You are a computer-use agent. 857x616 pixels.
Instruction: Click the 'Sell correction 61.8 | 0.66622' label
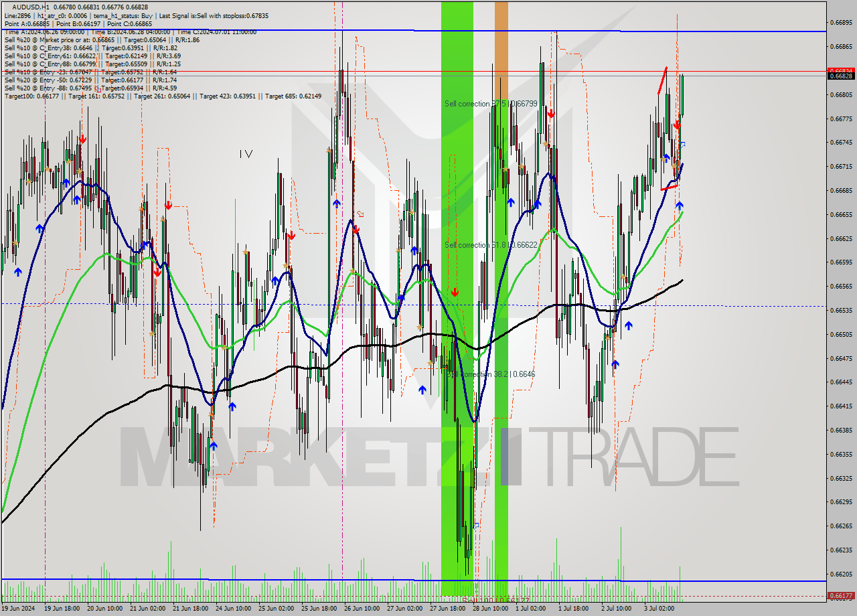[491, 245]
